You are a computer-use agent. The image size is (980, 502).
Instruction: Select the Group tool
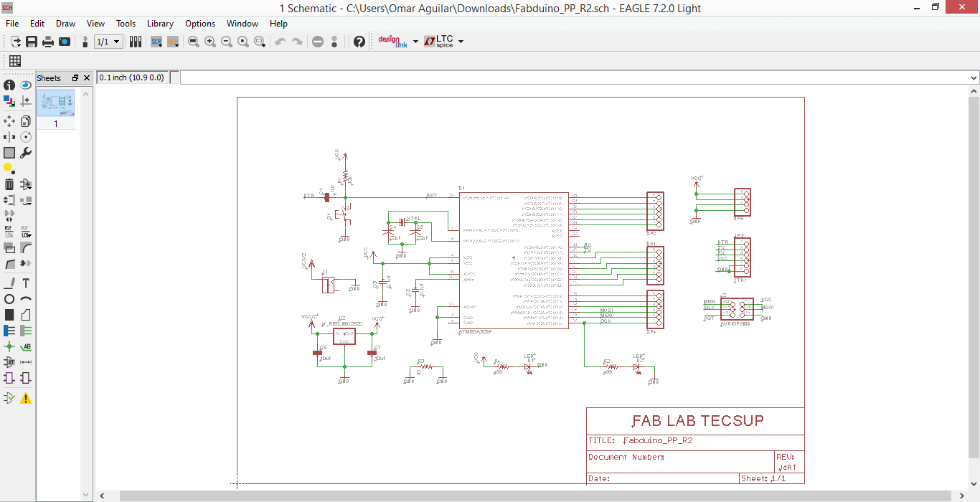pyautogui.click(x=9, y=153)
